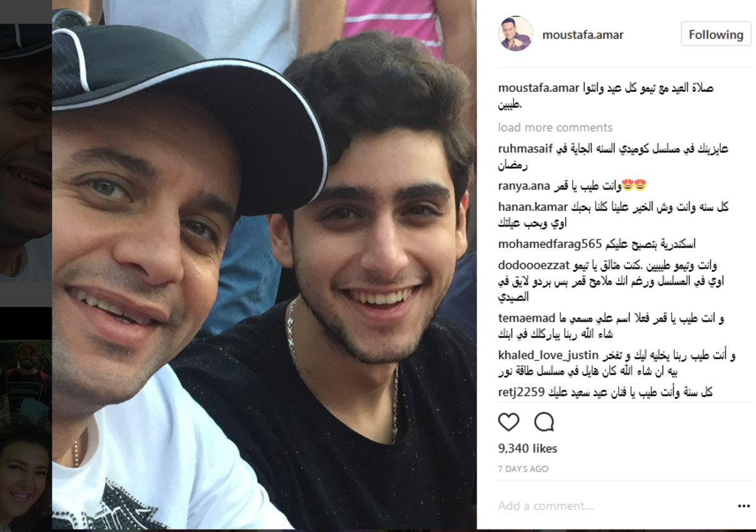This screenshot has width=756, height=532.
Task: Open the three-dots more options menu
Action: 744,506
